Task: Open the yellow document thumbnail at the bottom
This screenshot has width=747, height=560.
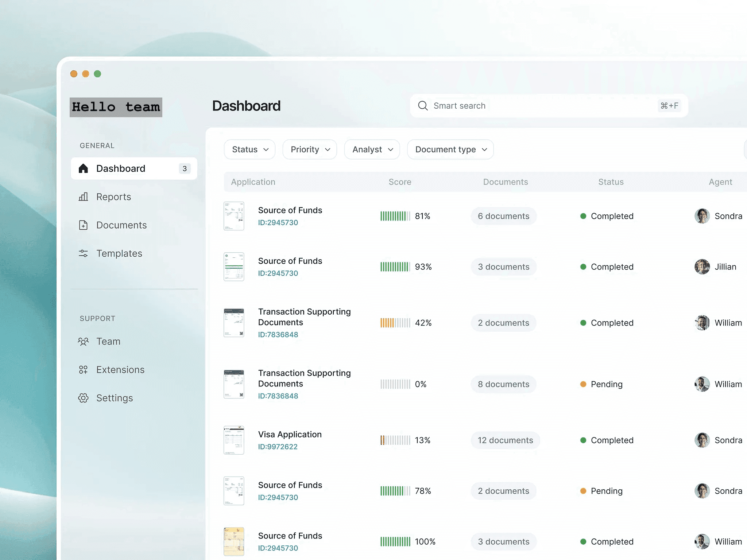Action: (234, 541)
